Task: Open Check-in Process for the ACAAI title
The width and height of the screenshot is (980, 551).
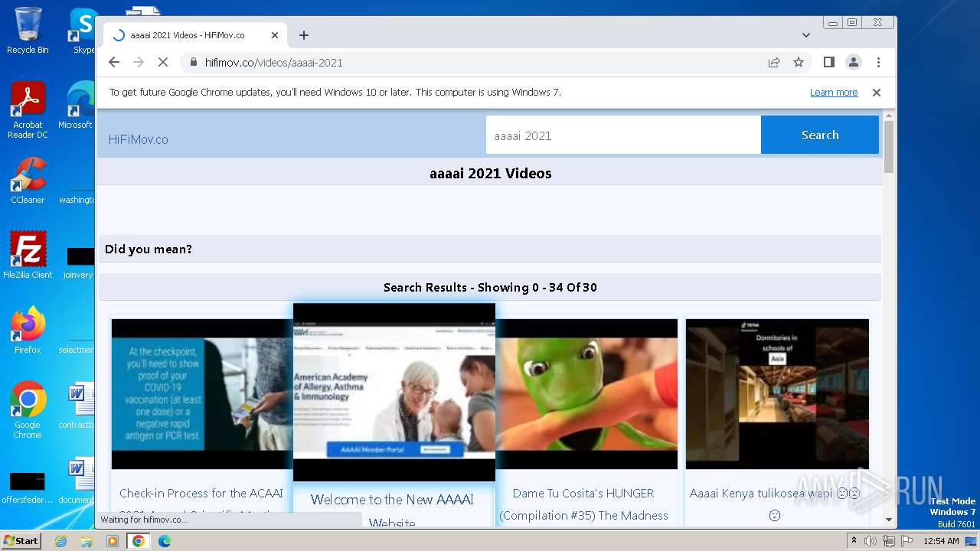Action: coord(201,494)
